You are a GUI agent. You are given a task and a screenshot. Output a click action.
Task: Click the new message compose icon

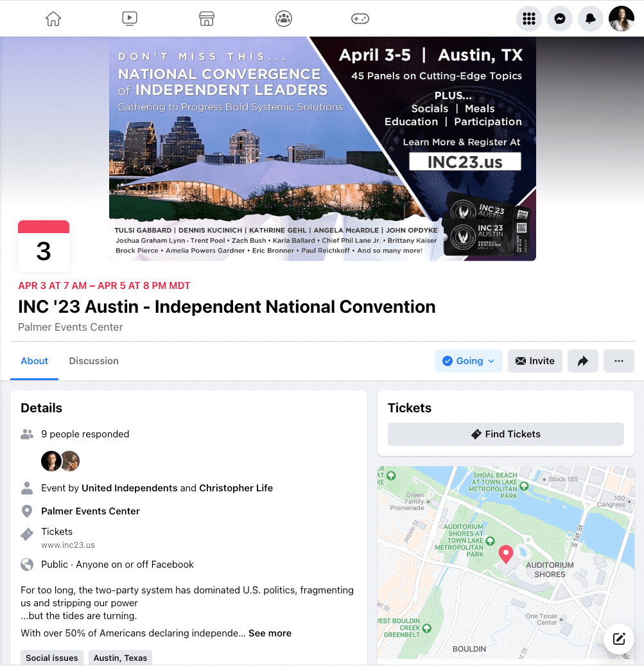pos(619,638)
